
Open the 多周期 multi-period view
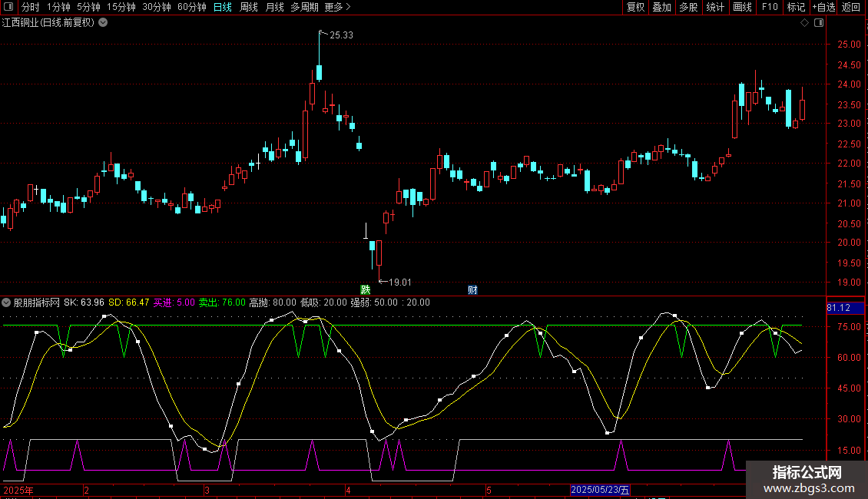point(305,7)
